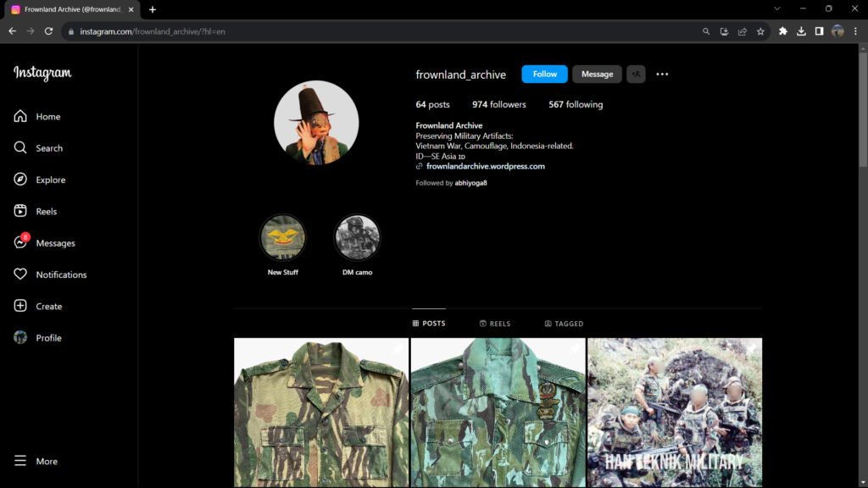Open the browser Downloads icon

coord(801,31)
